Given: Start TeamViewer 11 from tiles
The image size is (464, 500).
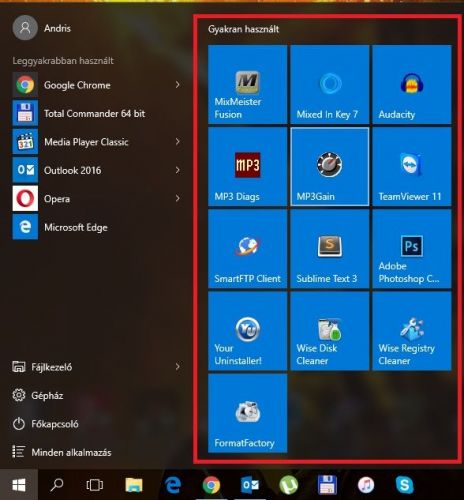Looking at the screenshot, I should [x=412, y=167].
